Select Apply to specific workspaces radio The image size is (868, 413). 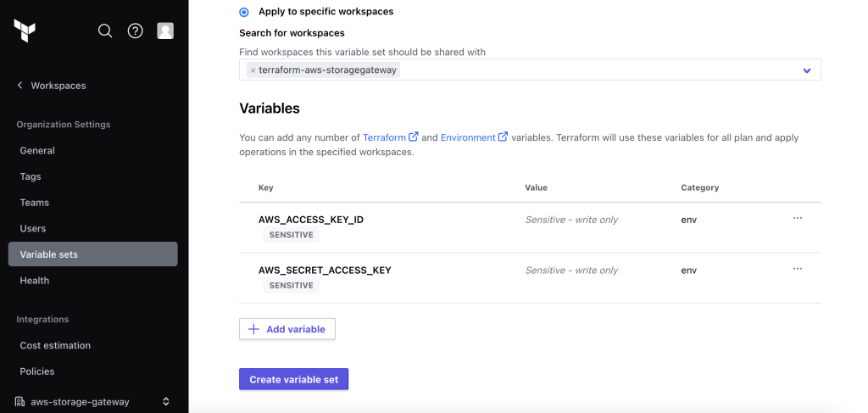[244, 12]
